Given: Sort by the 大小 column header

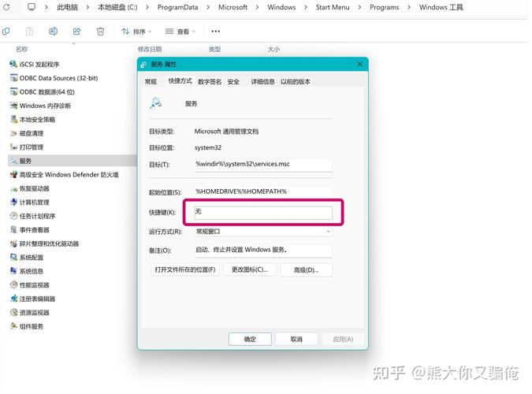Looking at the screenshot, I should (273, 49).
